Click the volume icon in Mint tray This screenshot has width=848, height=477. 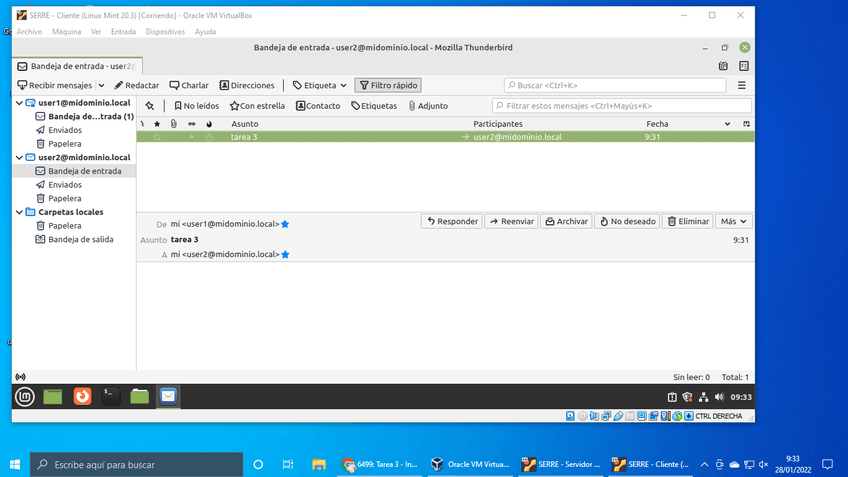coord(719,397)
